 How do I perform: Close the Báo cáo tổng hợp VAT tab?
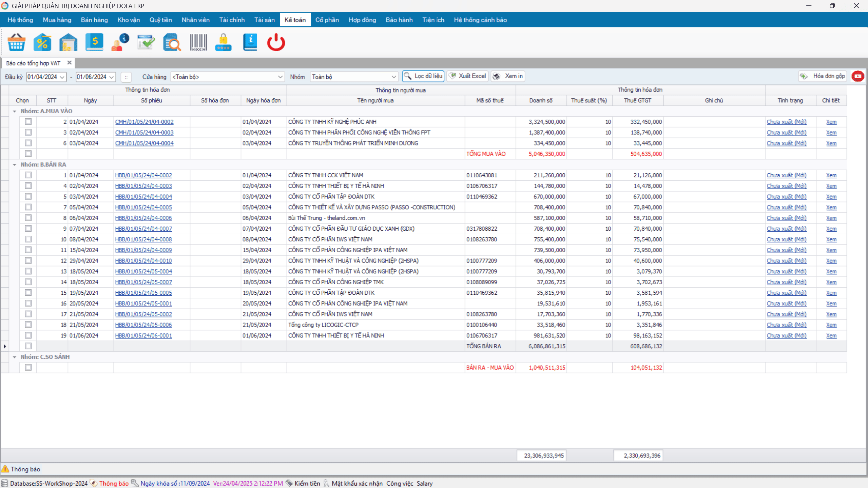pyautogui.click(x=69, y=63)
